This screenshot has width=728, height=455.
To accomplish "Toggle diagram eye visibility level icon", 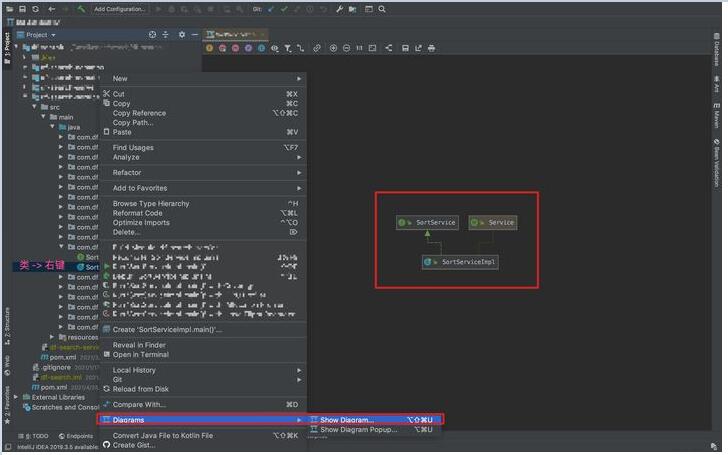I will [x=274, y=48].
